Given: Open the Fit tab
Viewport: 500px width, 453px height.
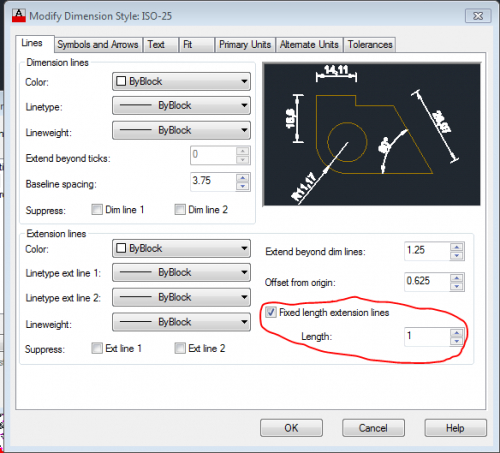Looking at the screenshot, I should tap(196, 44).
